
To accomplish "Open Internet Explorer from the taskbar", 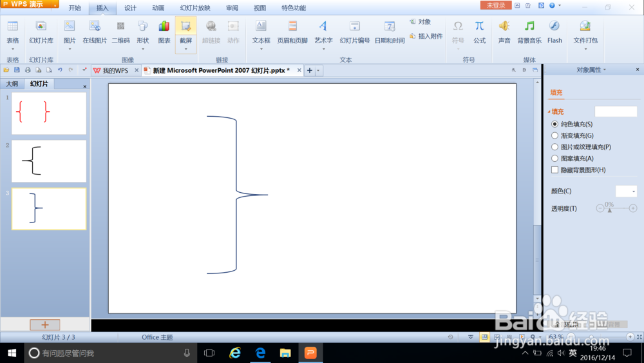I will click(x=235, y=353).
